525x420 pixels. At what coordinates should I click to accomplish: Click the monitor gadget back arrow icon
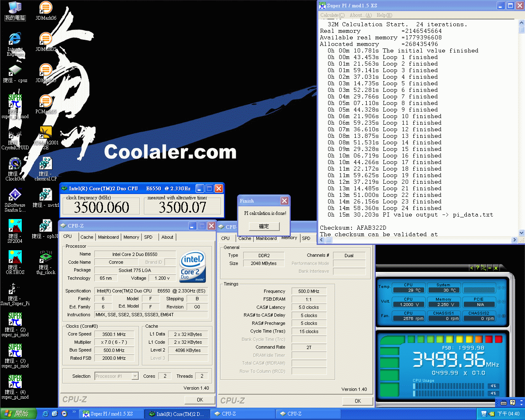point(472,268)
